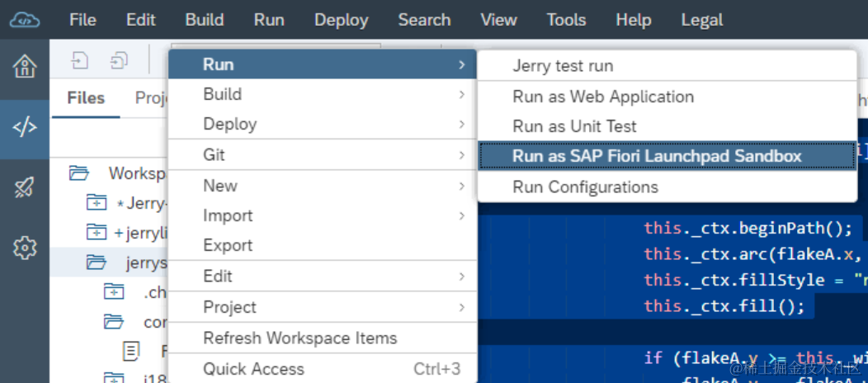Open the Deploy menu in menu bar

pos(341,21)
